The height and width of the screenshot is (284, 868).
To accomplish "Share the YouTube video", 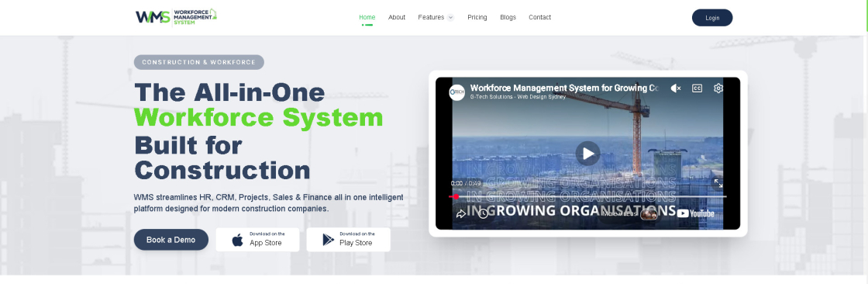I will tap(460, 213).
